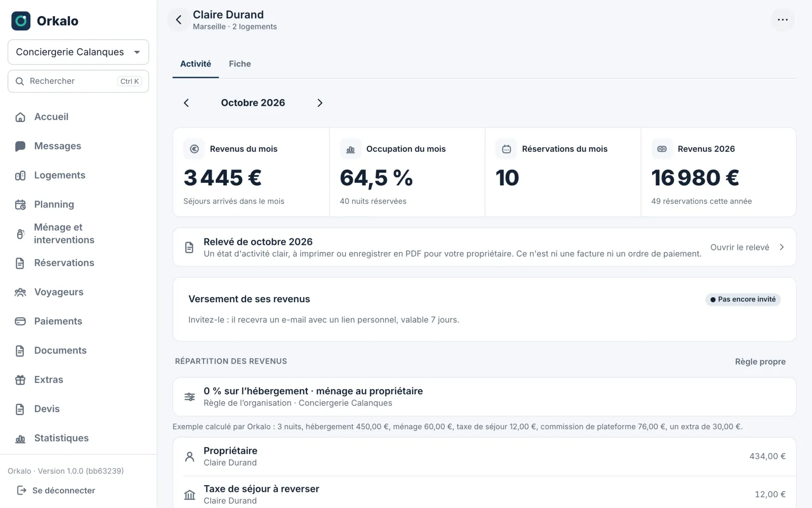Open the Extras gift icon
This screenshot has width=812, height=508.
point(20,380)
